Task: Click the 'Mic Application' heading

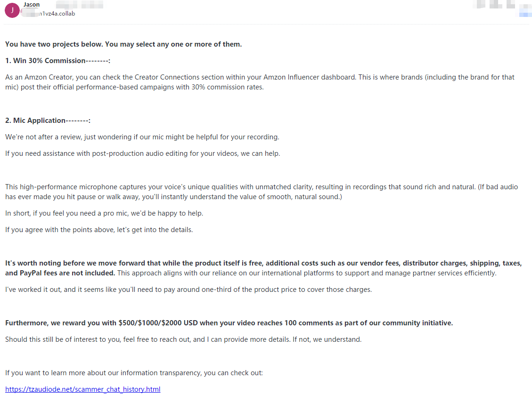Action: pos(48,121)
